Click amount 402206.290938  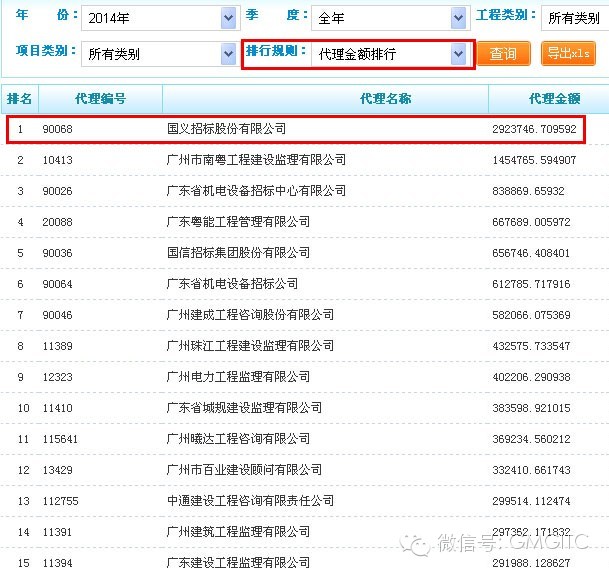click(532, 377)
